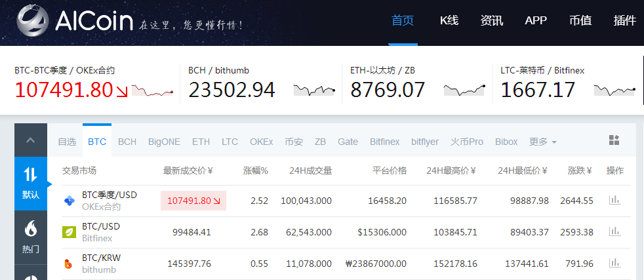Switch to the BTC tab
Image resolution: width=644 pixels, height=280 pixels.
97,142
